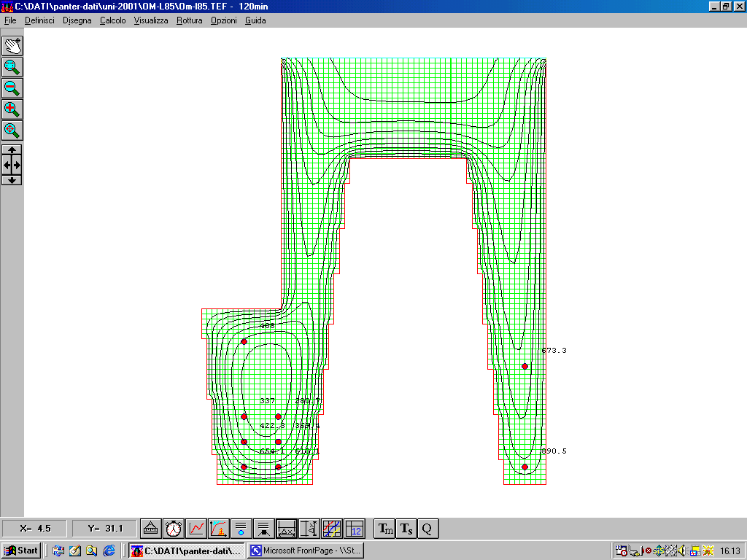Select the hand pan tool
The image size is (747, 560).
click(x=12, y=45)
